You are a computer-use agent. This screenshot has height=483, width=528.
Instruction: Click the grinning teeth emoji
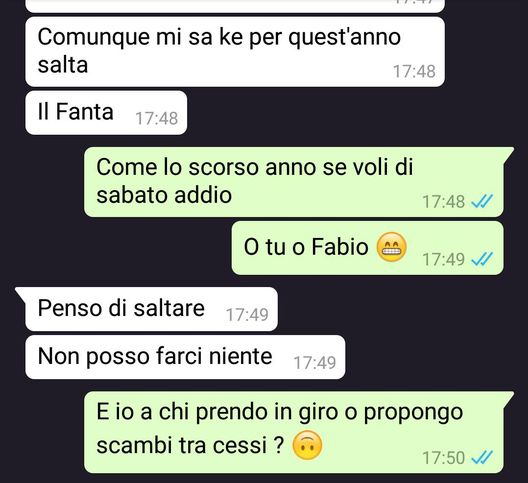[x=391, y=247]
